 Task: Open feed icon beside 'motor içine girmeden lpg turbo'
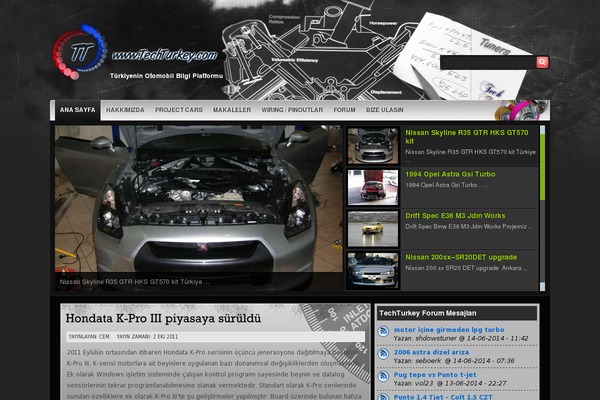click(x=383, y=331)
